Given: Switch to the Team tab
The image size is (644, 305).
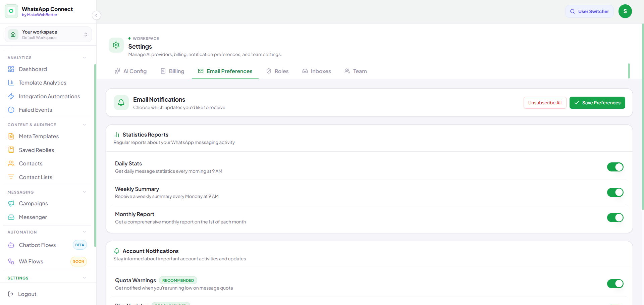Looking at the screenshot, I should click(356, 71).
